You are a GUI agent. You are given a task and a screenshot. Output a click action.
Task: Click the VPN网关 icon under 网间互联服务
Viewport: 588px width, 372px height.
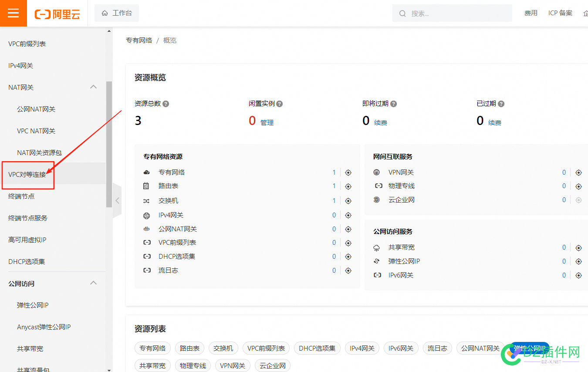(x=376, y=172)
